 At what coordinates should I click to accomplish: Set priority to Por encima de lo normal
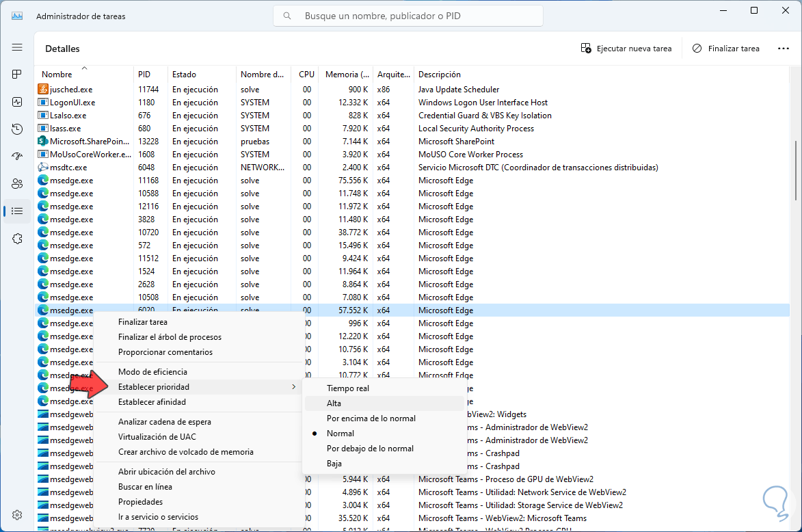[x=384, y=418]
